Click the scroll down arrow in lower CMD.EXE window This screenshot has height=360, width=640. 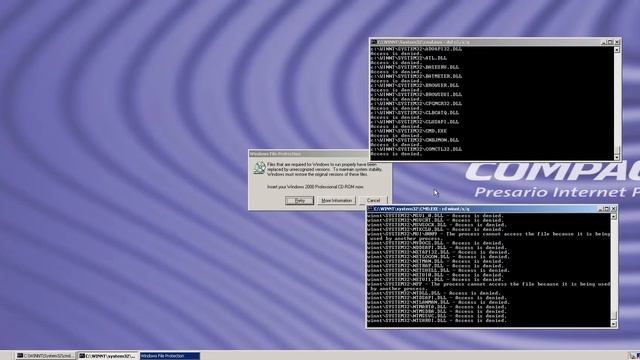pyautogui.click(x=613, y=324)
